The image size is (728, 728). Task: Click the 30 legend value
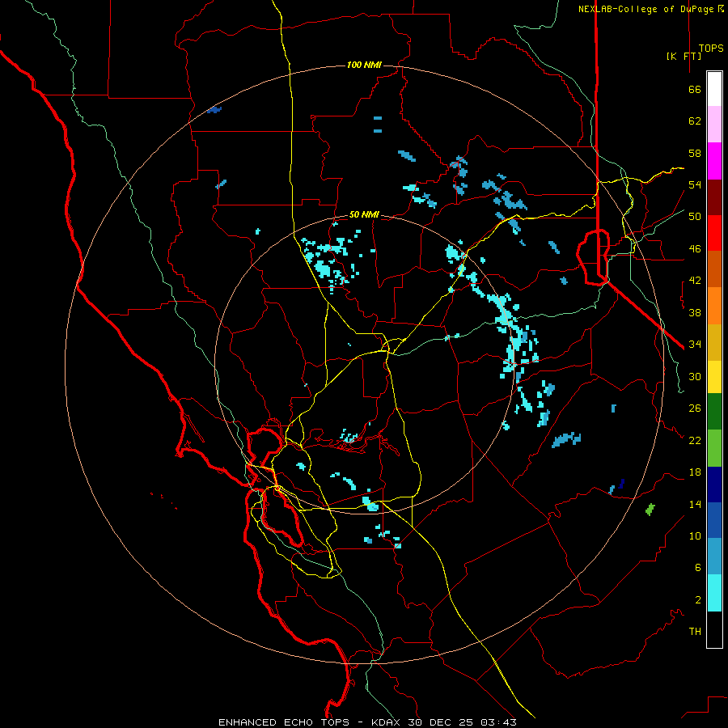pyautogui.click(x=695, y=376)
